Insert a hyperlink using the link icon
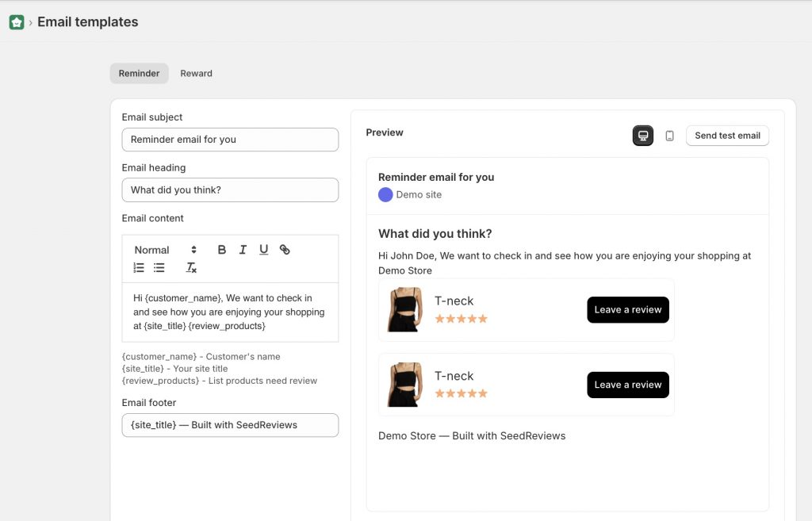This screenshot has height=521, width=812. 285,249
